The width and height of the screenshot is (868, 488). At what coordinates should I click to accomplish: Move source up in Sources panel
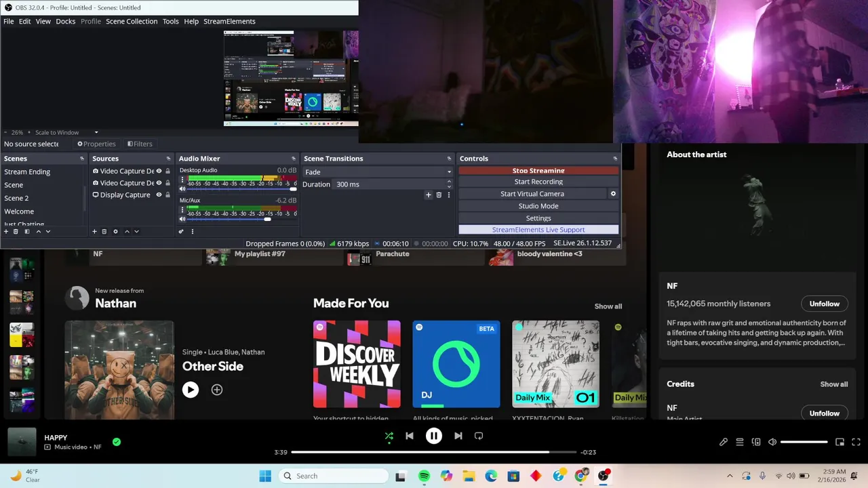[127, 232]
